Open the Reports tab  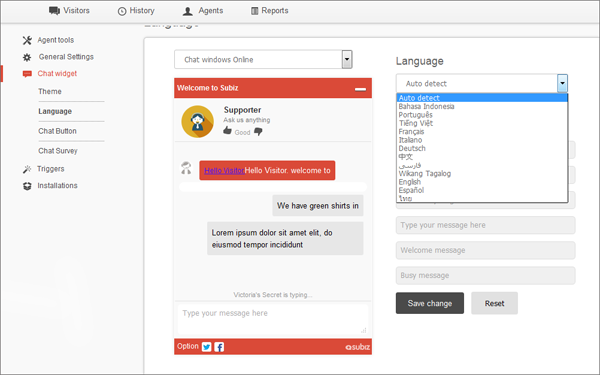(x=269, y=11)
